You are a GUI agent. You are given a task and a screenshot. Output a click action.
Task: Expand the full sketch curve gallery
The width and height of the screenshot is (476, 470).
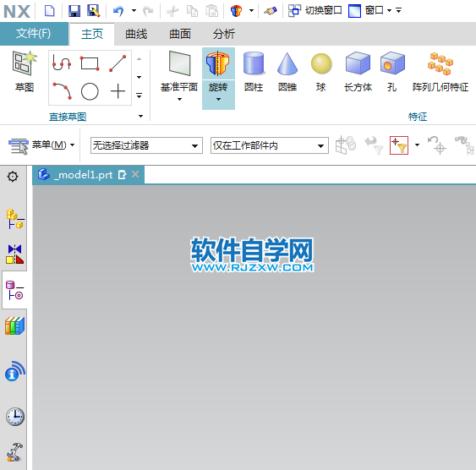click(x=139, y=96)
